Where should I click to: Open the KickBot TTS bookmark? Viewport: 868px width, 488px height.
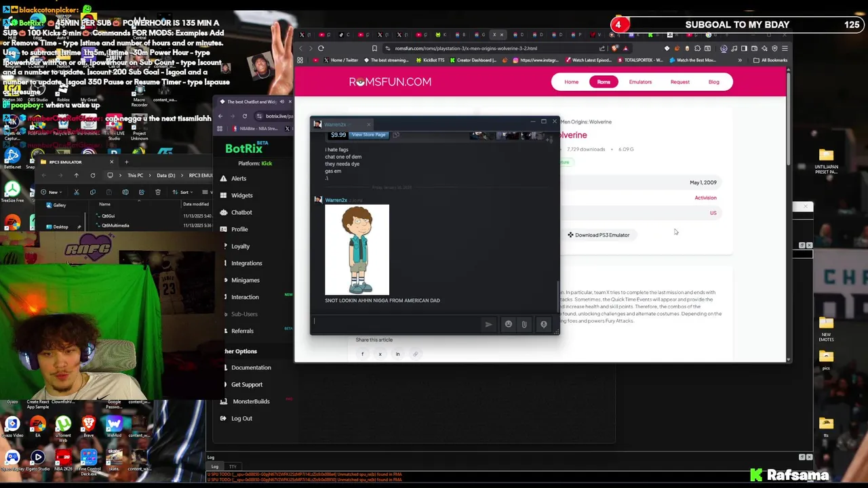pos(430,60)
